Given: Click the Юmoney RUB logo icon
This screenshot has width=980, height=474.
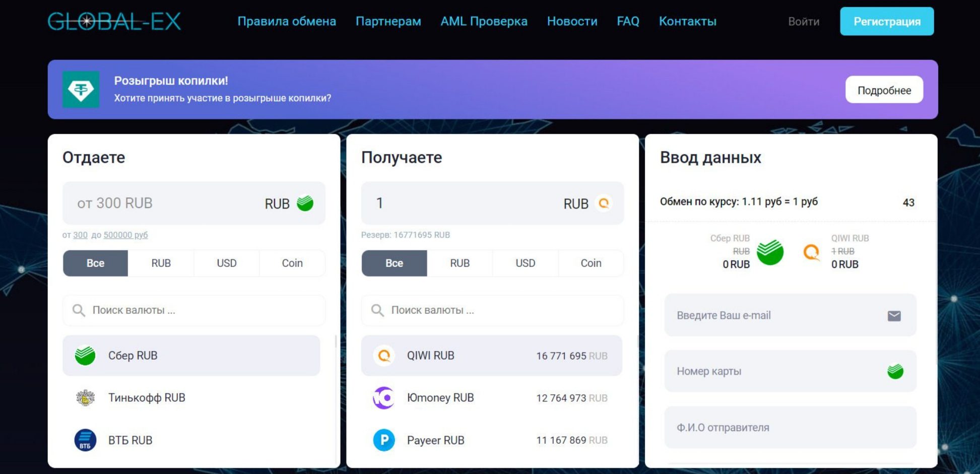Looking at the screenshot, I should 384,398.
